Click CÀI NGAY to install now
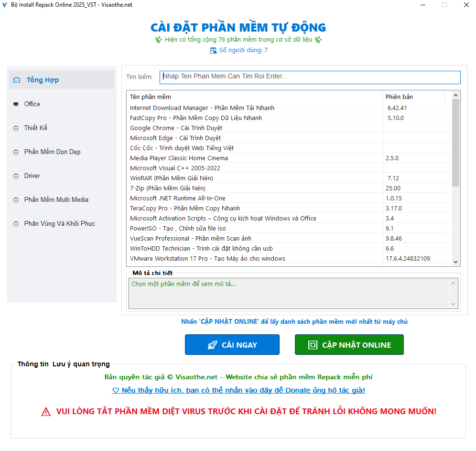The width and height of the screenshot is (476, 451). pyautogui.click(x=232, y=345)
